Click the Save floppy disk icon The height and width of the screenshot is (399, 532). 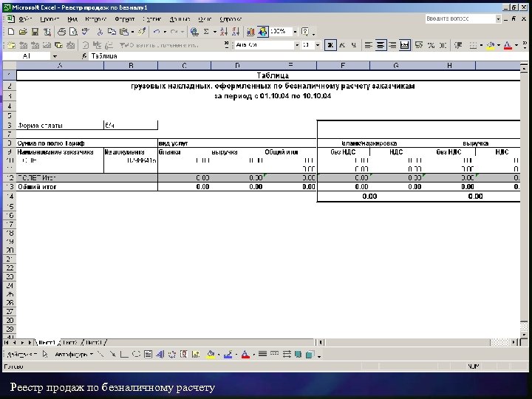coord(35,32)
